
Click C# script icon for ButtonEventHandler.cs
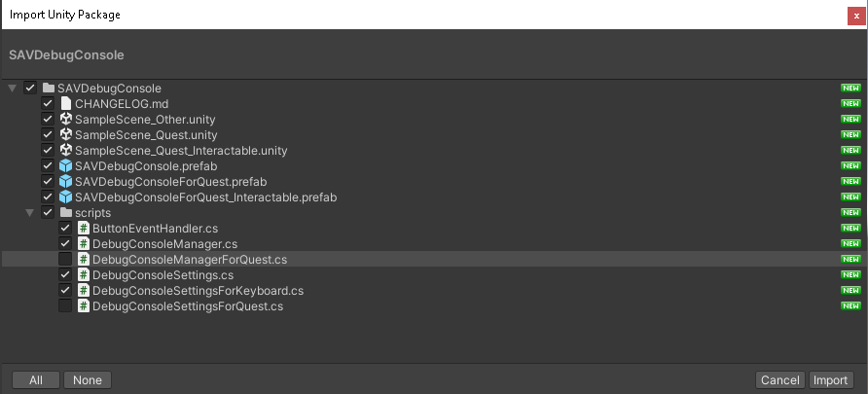point(84,228)
